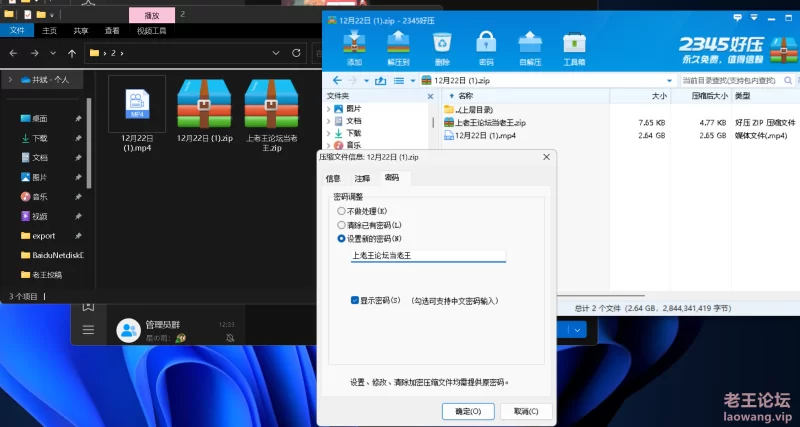Select 设置新的密码 radio option
Screen dimensions: 800x427
[x=341, y=238]
